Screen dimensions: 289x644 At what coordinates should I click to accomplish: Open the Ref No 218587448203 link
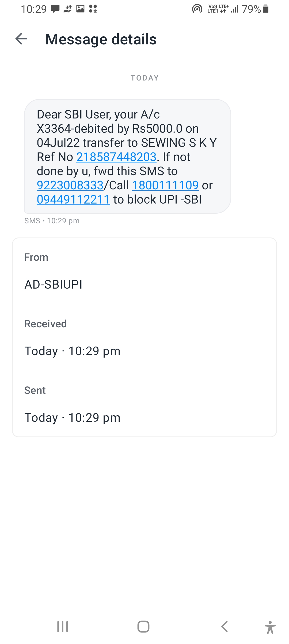(x=116, y=157)
